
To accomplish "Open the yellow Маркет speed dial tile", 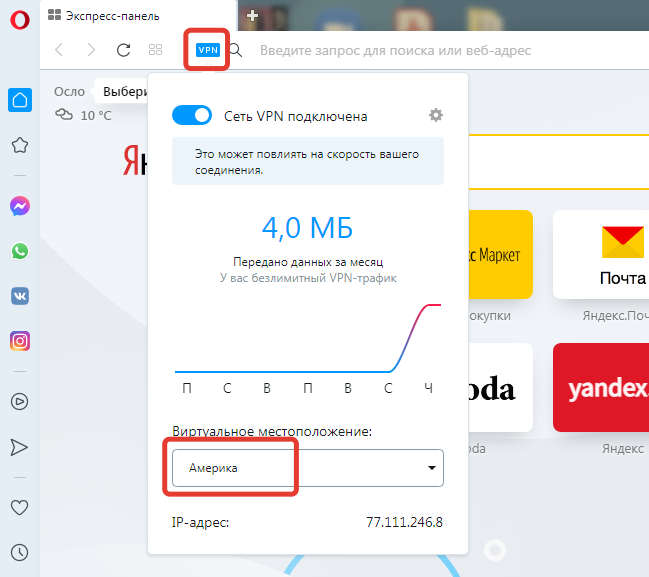I will click(x=501, y=254).
